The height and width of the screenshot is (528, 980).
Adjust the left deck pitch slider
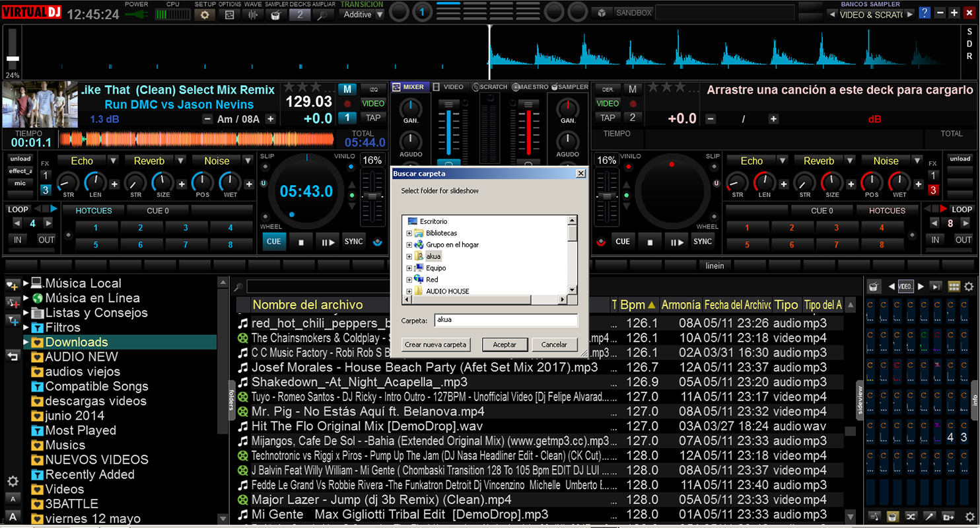(373, 196)
